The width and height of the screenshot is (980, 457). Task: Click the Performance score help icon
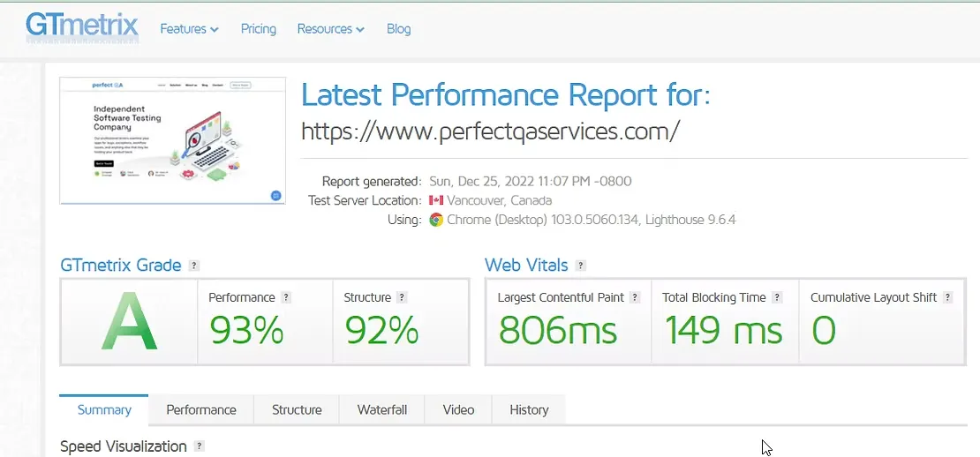click(286, 298)
